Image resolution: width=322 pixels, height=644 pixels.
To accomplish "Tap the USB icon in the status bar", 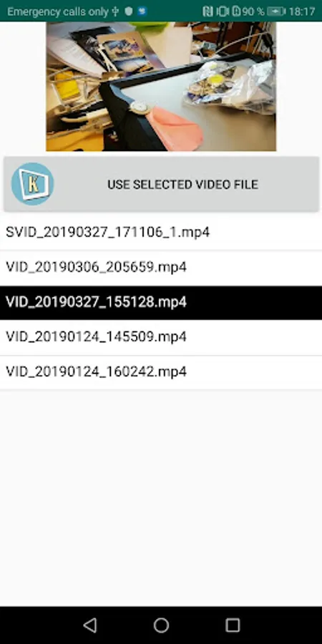I will [x=115, y=11].
